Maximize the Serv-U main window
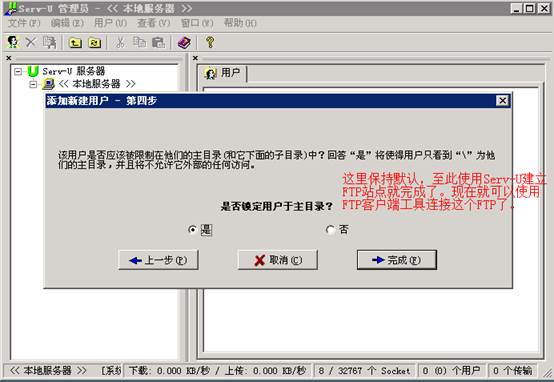 [x=529, y=8]
